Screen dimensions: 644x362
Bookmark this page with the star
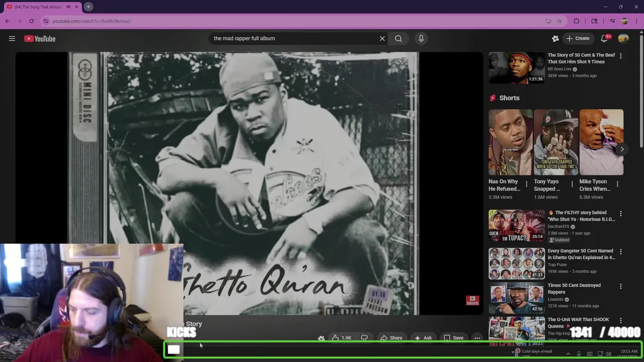pos(559,21)
